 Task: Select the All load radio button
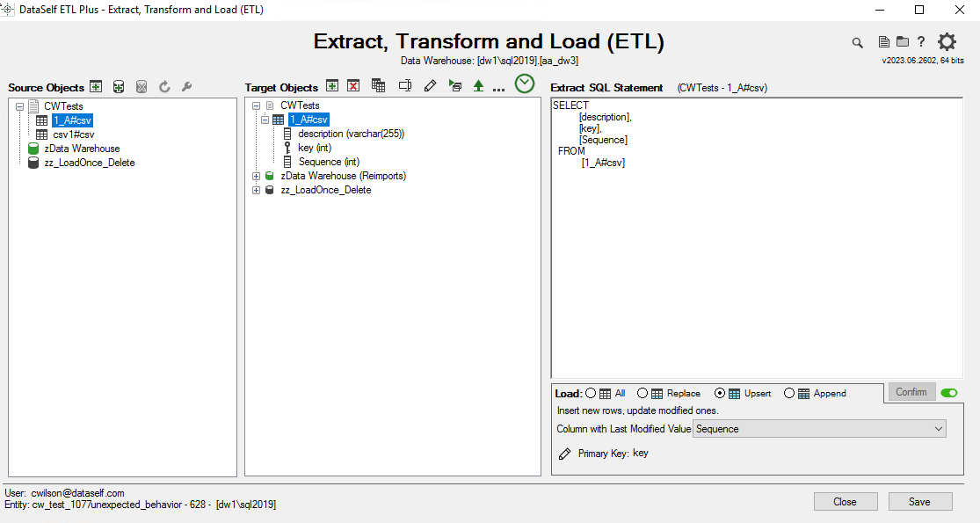tap(591, 394)
